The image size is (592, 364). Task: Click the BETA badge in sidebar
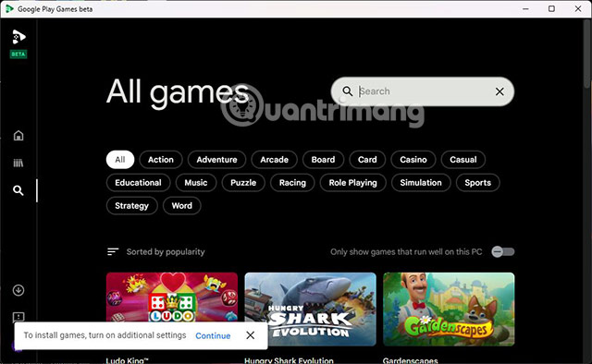(18, 54)
